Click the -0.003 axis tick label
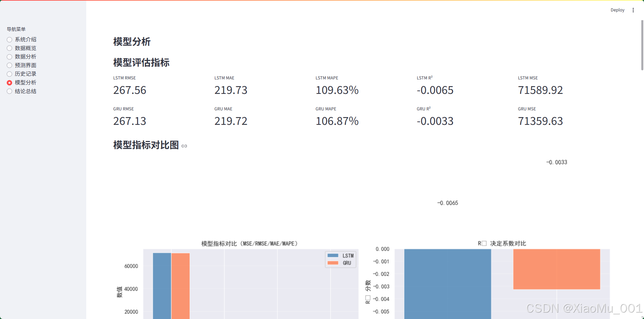 point(381,287)
